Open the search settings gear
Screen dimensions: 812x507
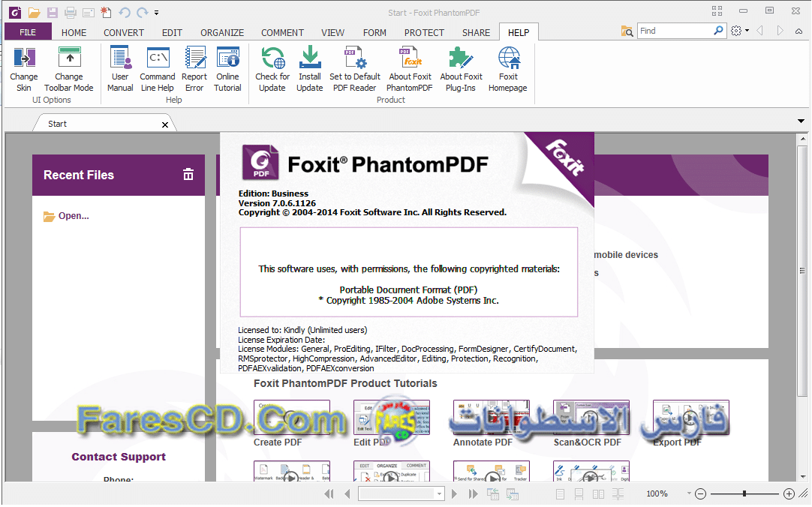click(736, 31)
